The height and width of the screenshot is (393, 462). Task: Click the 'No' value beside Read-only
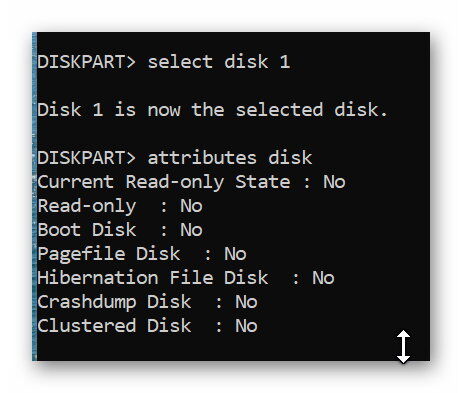(191, 206)
